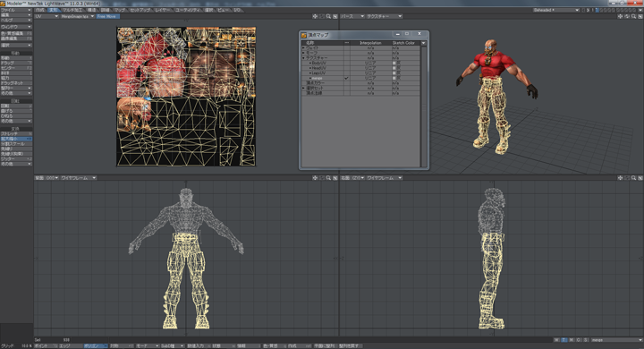
Task: Click the HeadUV sketch color swatch
Action: coord(394,68)
